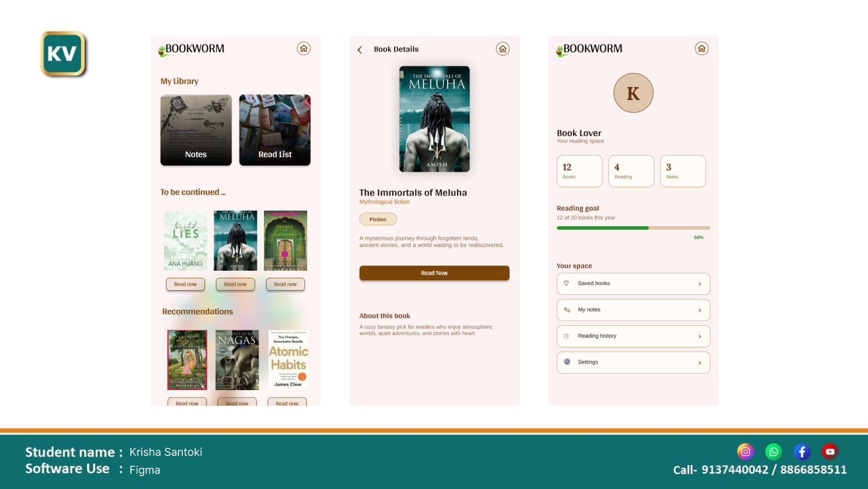Click The Immortals of Meluha title
This screenshot has width=868, height=489.
click(x=413, y=192)
